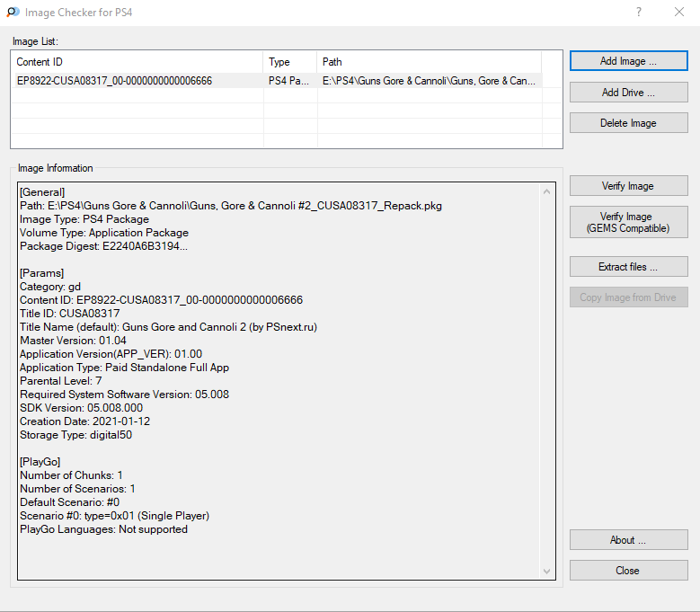Click the Volume Type: Application Package line
Screen dimensions: 700x612
pos(104,232)
